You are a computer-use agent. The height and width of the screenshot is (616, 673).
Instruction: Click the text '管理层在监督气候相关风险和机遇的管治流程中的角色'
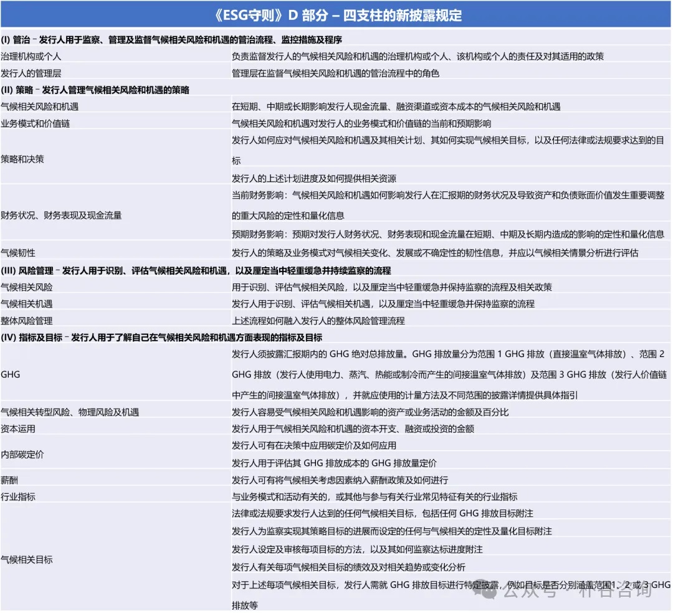pos(335,73)
